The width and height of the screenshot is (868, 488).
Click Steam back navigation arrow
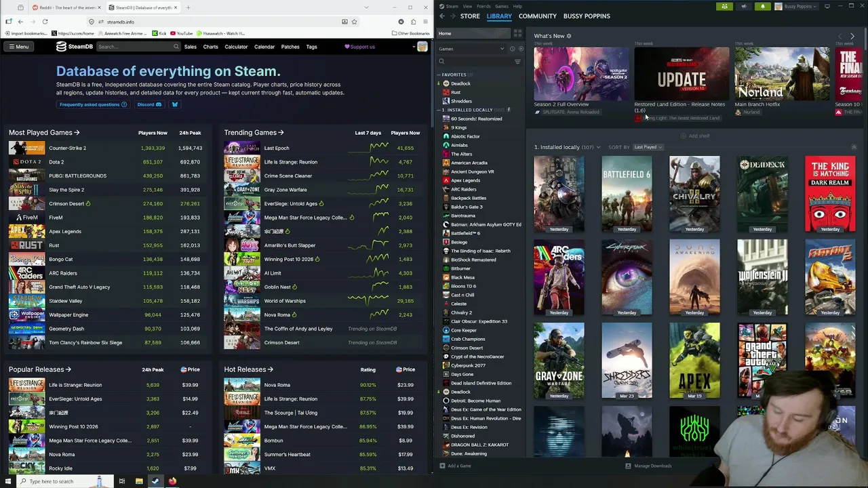tap(442, 16)
